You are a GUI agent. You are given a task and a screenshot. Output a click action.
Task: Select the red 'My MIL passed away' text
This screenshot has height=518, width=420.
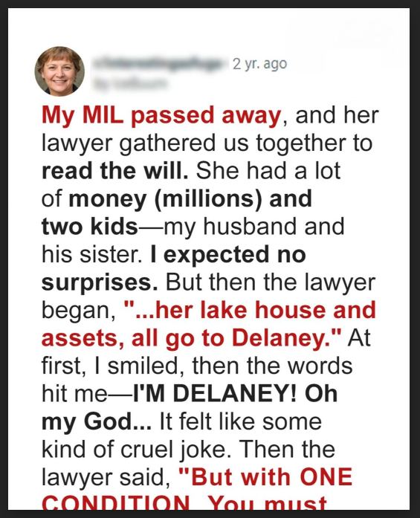click(161, 116)
